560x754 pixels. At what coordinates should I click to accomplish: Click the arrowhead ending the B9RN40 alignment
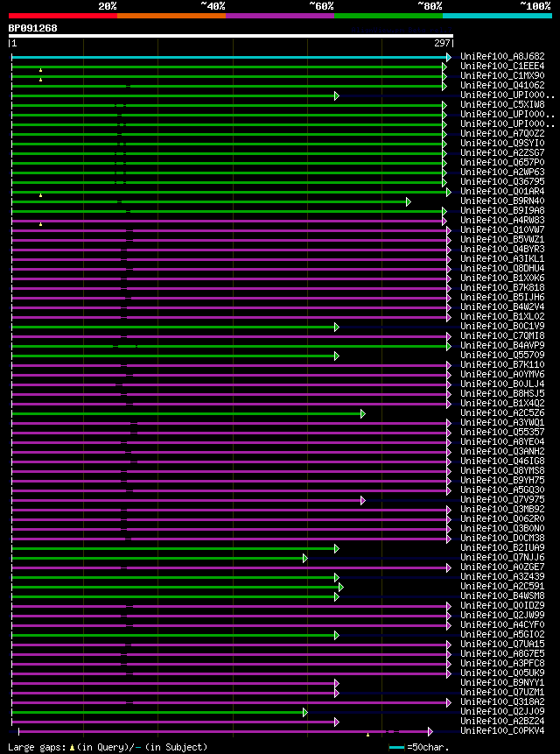click(x=409, y=201)
